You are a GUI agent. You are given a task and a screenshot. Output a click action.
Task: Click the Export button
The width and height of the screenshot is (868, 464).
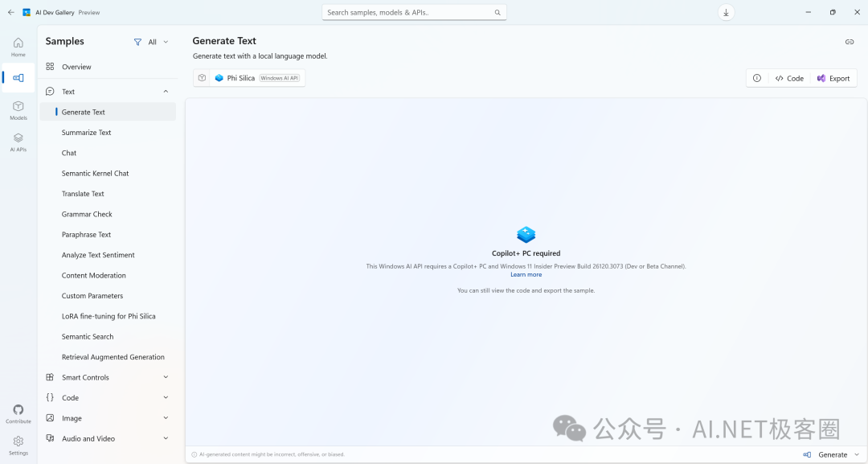[833, 78]
